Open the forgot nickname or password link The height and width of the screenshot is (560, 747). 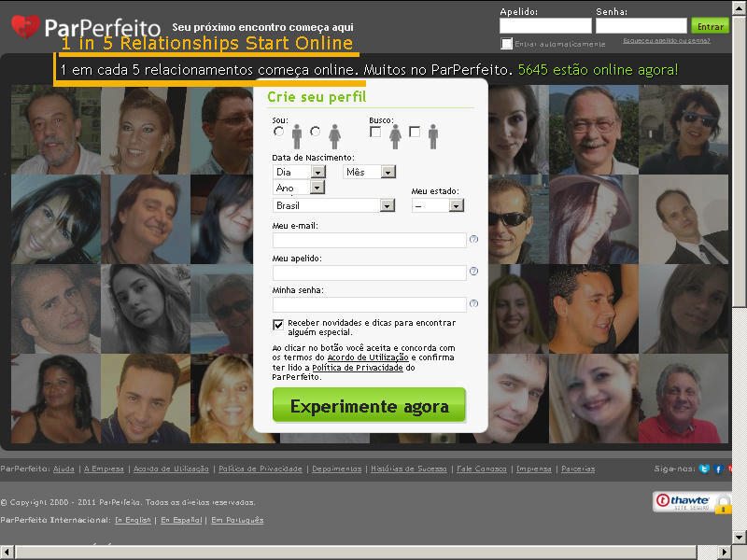point(667,41)
